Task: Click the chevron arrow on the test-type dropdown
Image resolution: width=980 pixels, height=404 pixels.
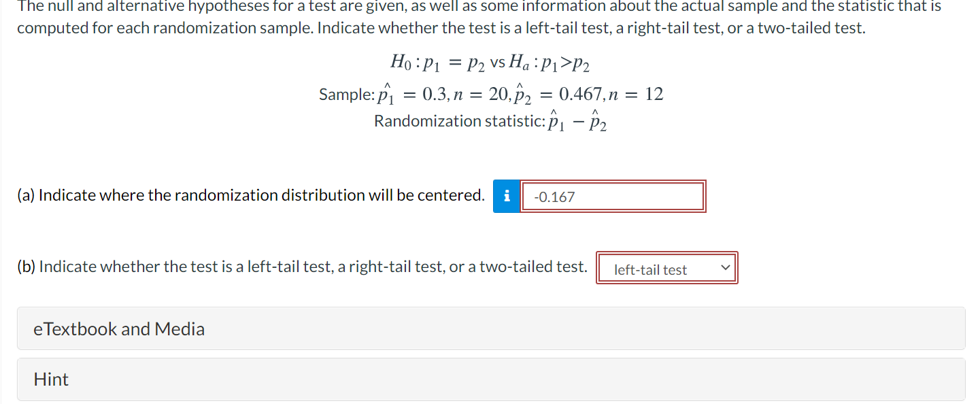Action: tap(725, 267)
